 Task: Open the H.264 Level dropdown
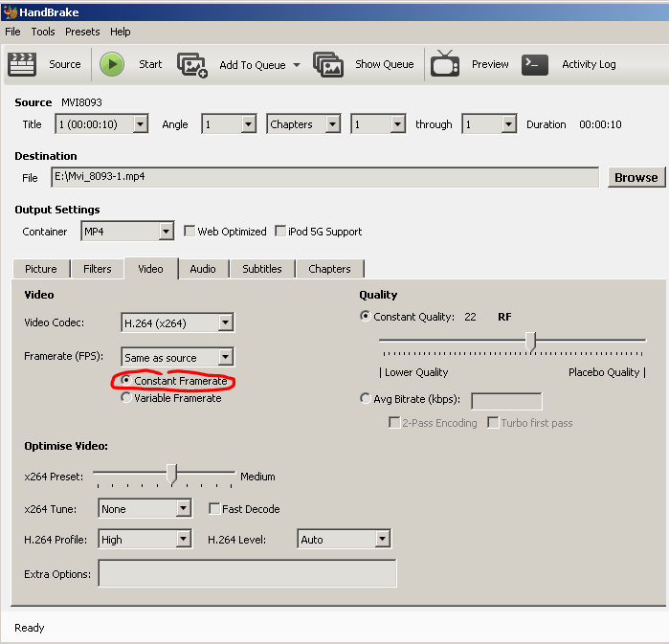click(382, 539)
